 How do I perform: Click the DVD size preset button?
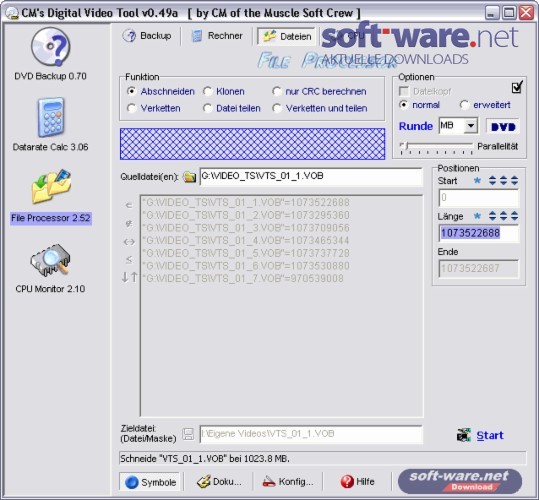[503, 126]
